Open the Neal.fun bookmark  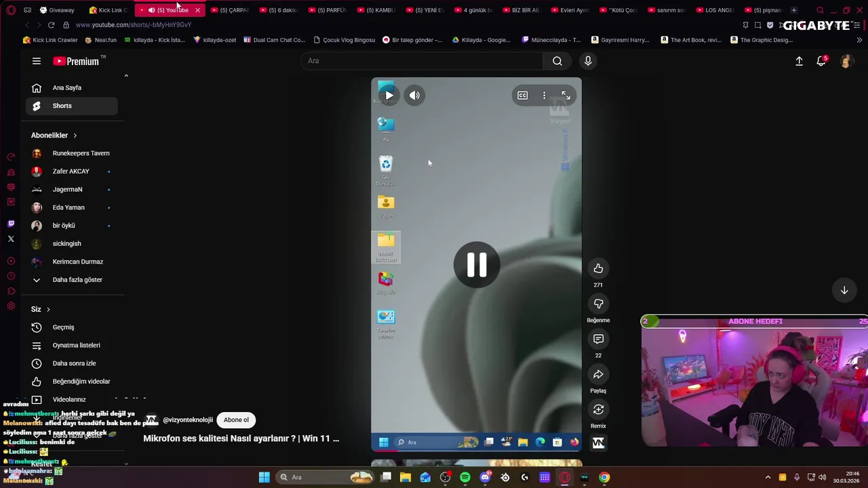100,40
